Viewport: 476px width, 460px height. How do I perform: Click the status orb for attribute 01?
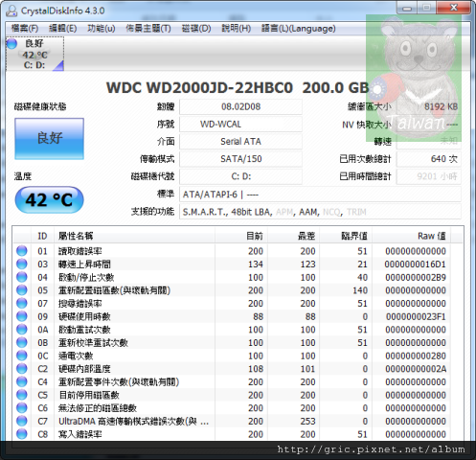click(x=22, y=251)
